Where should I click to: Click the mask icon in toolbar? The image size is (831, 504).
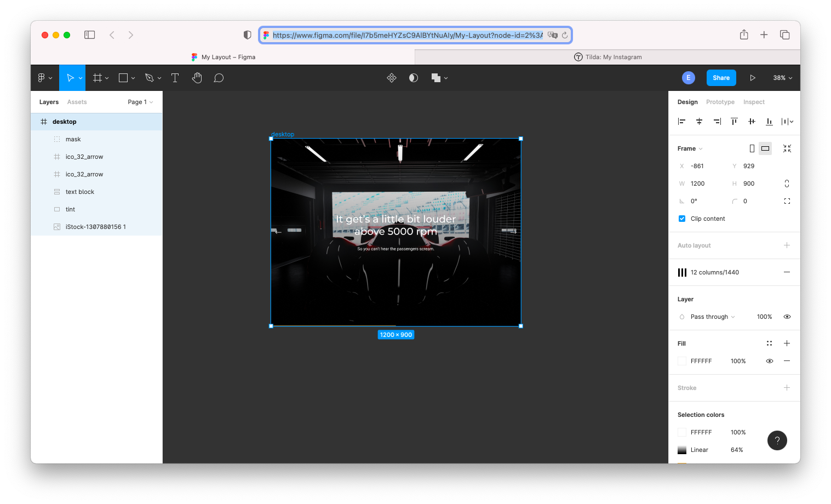(413, 77)
